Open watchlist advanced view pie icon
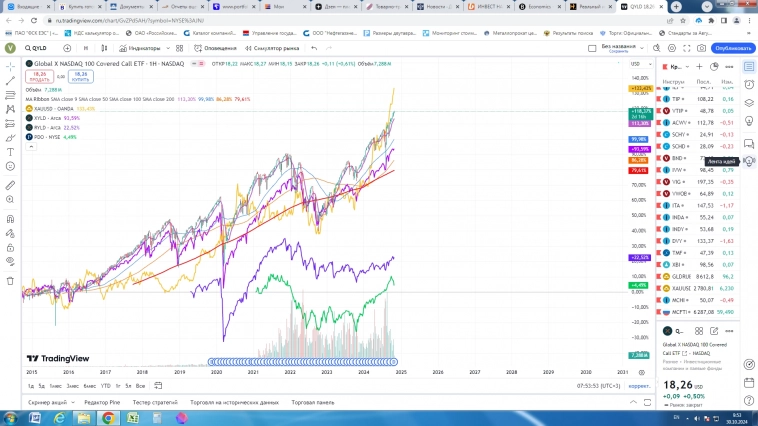The width and height of the screenshot is (758, 426). point(714,67)
